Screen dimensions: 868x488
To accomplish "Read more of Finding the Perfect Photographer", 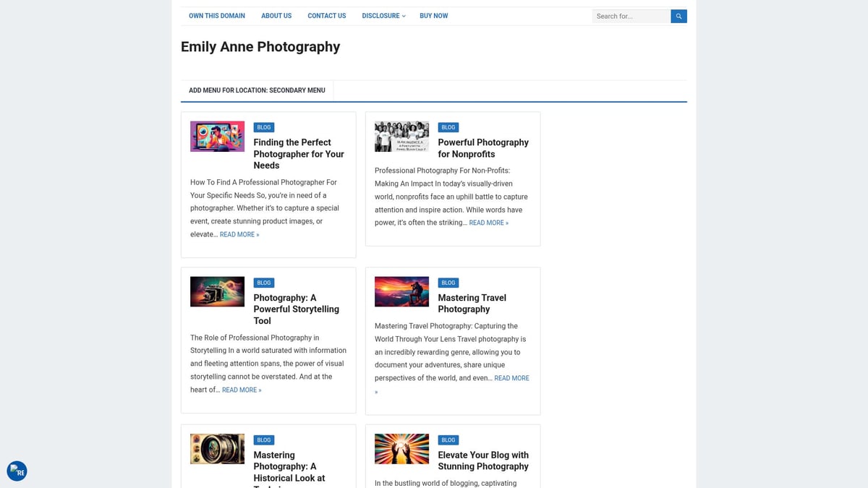I will [x=239, y=235].
